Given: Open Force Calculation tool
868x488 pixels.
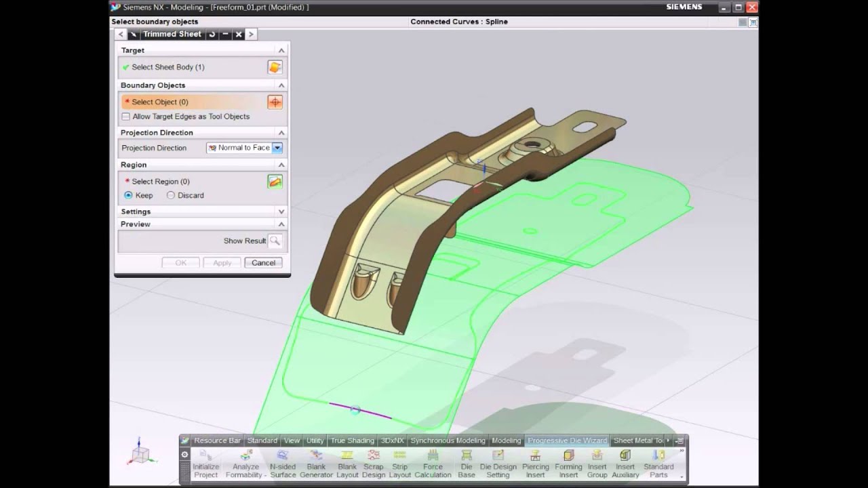Looking at the screenshot, I should click(433, 463).
